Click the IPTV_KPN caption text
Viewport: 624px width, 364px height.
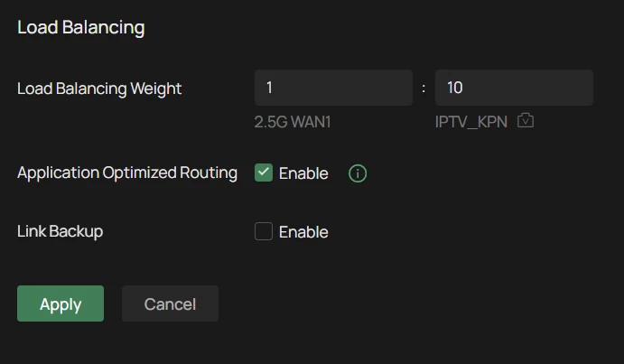[x=472, y=120]
